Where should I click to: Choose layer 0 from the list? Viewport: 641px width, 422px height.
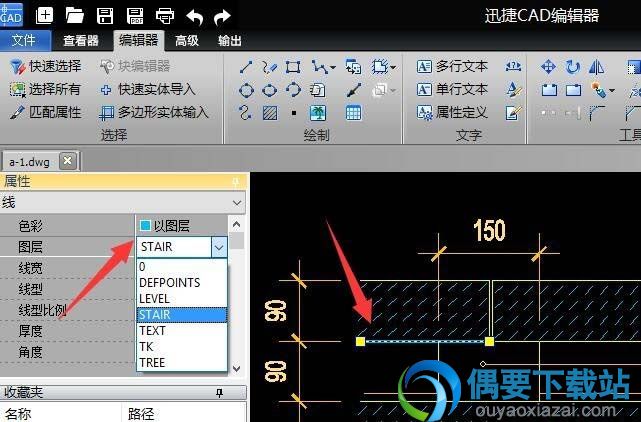[x=182, y=267]
